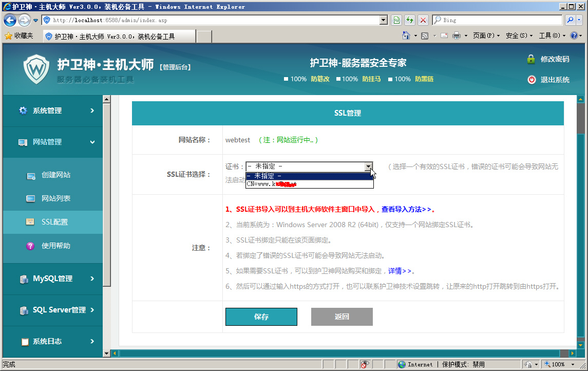
Task: Select 网站列表 in the sidebar
Action: point(55,198)
